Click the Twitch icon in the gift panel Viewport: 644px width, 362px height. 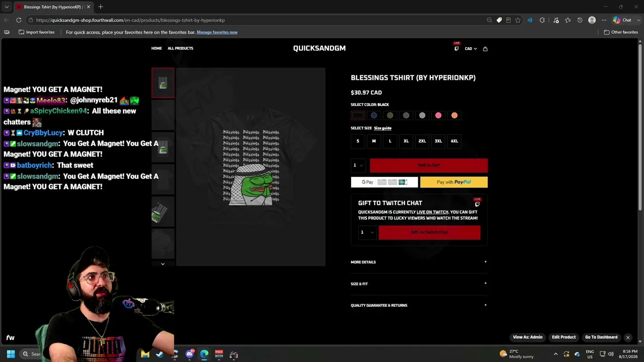[477, 203]
